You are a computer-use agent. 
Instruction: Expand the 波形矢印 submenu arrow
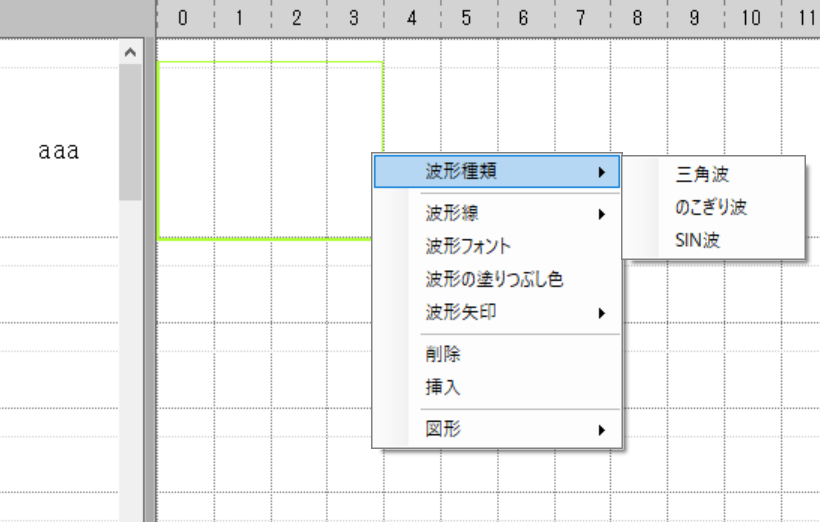pyautogui.click(x=601, y=312)
